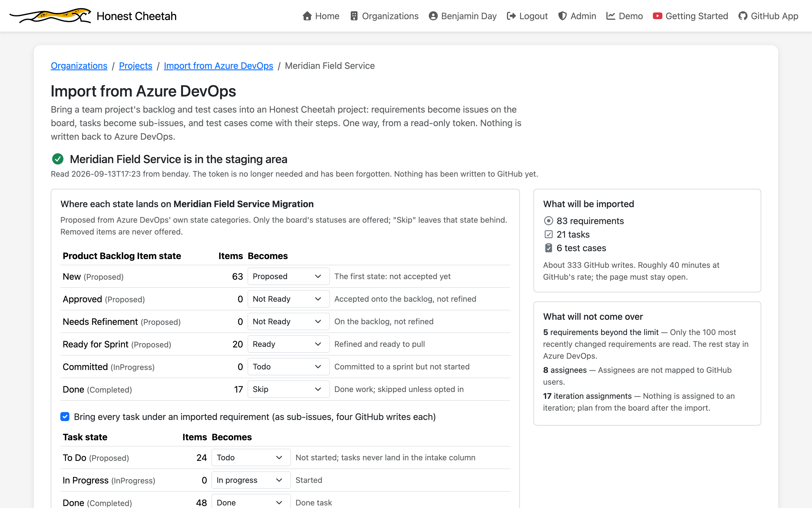Follow the Import from Azure DevOps breadcrumb
This screenshot has height=508, width=812.
[x=219, y=65]
